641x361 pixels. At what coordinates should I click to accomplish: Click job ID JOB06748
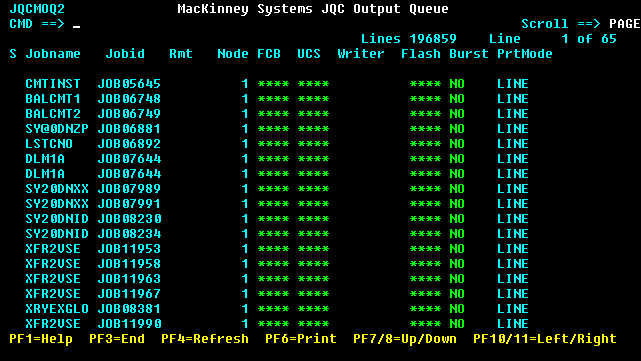[x=129, y=99]
